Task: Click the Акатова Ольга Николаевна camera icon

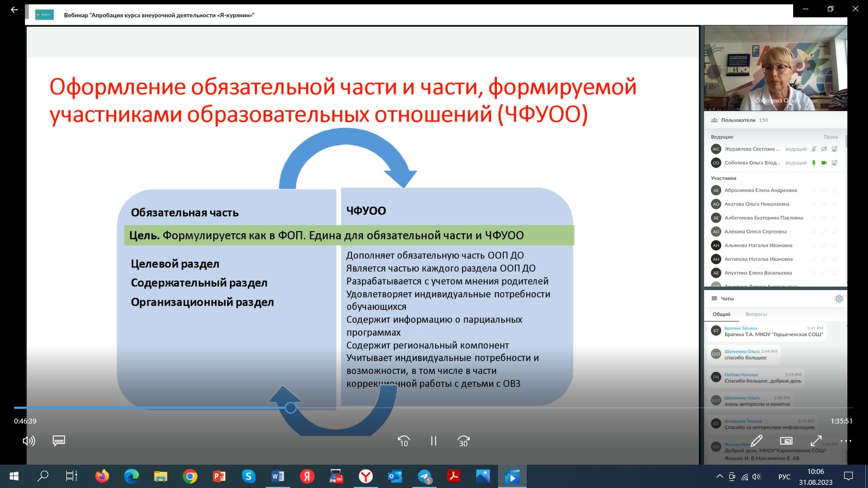Action: [x=824, y=204]
